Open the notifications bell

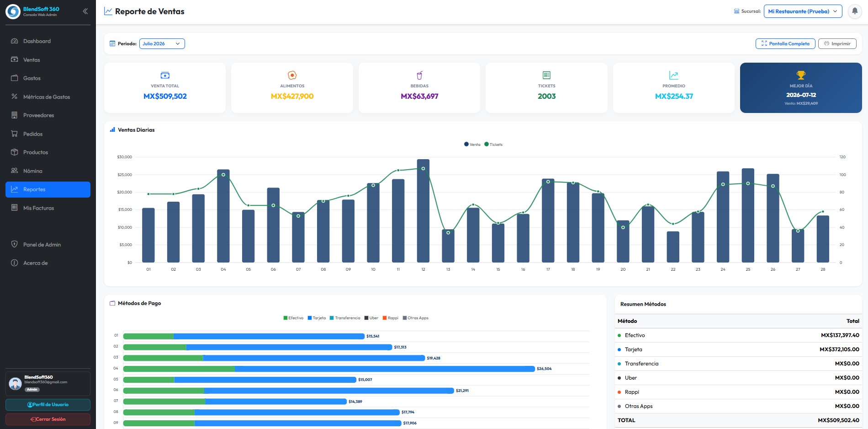pyautogui.click(x=854, y=11)
